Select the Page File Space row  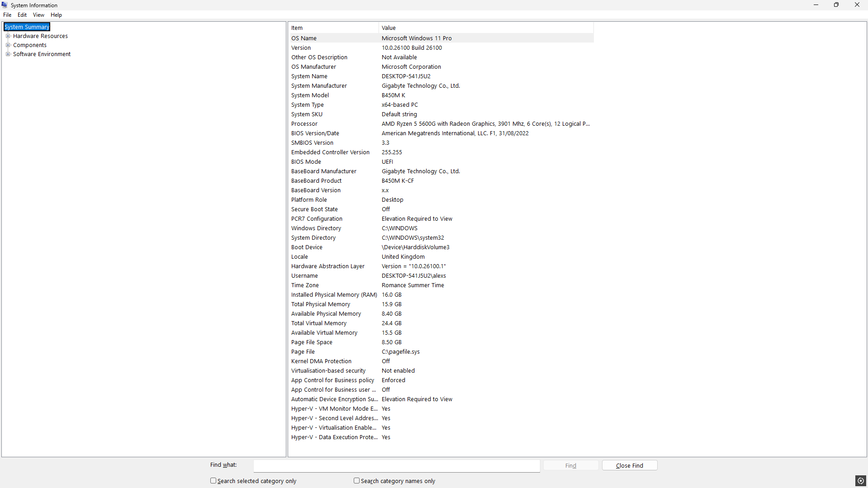pos(441,342)
